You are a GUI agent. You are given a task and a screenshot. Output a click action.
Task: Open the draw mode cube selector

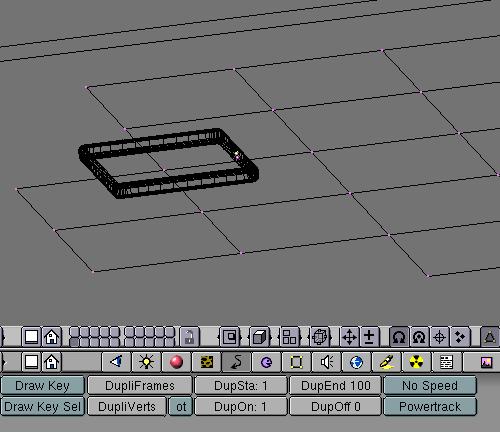pos(259,337)
